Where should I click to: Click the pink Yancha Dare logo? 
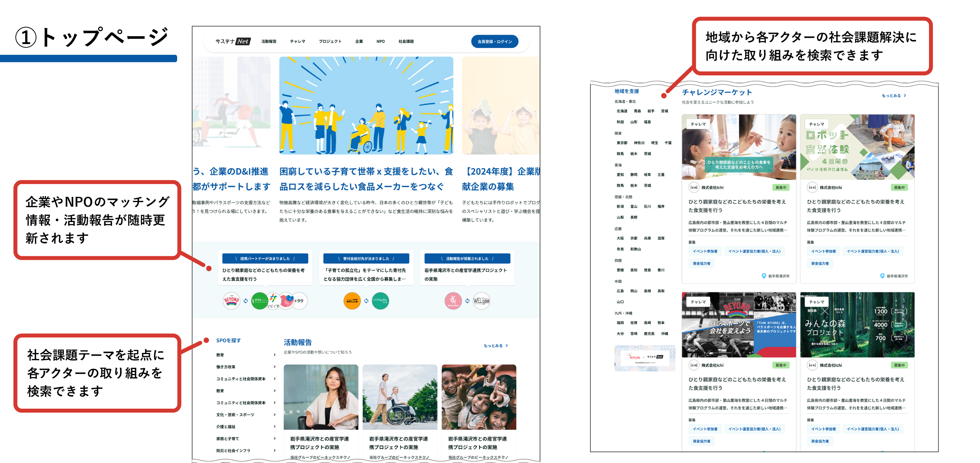click(x=453, y=301)
